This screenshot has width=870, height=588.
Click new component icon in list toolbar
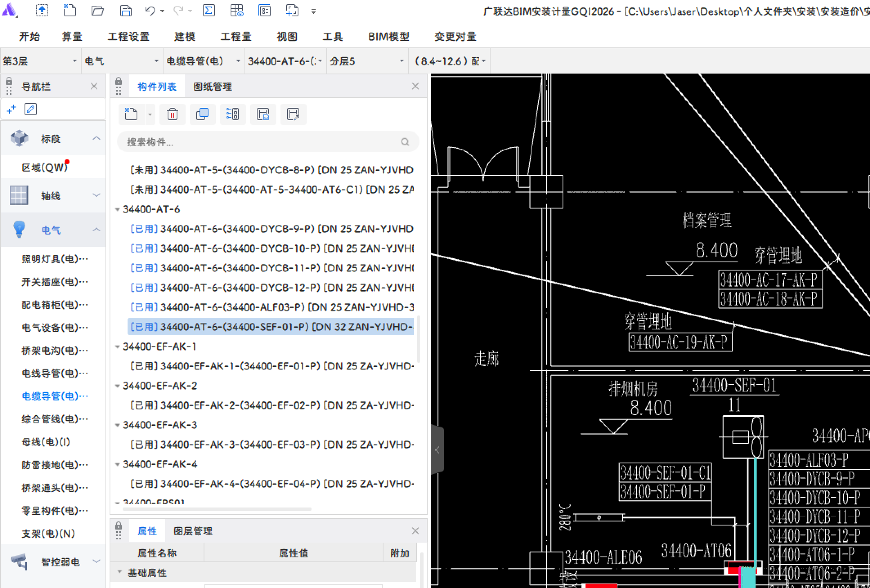[131, 114]
